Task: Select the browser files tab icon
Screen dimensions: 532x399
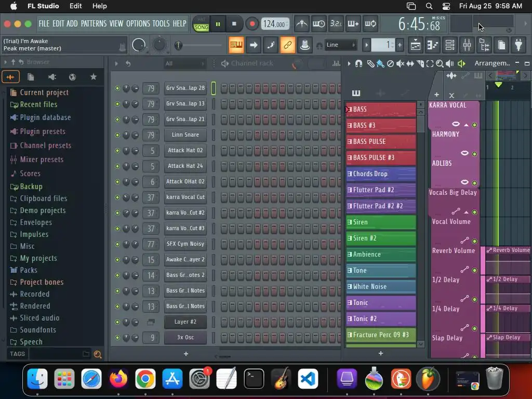Action: [x=31, y=77]
